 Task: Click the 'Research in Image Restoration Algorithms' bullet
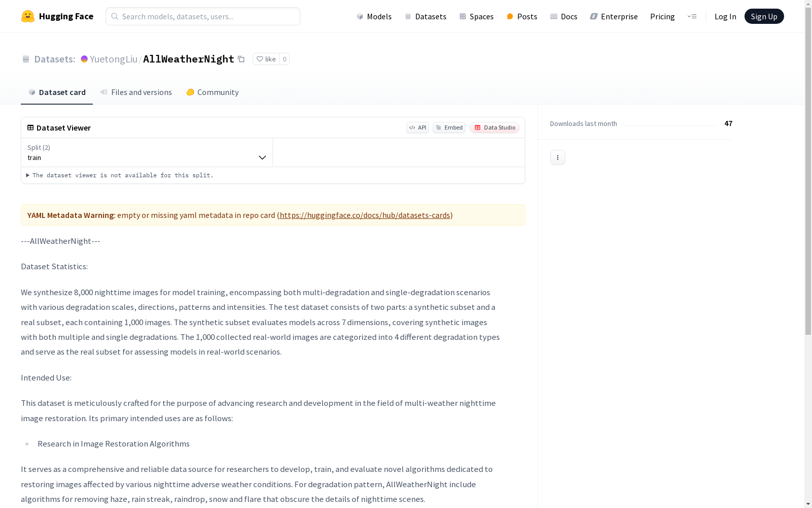coord(114,443)
